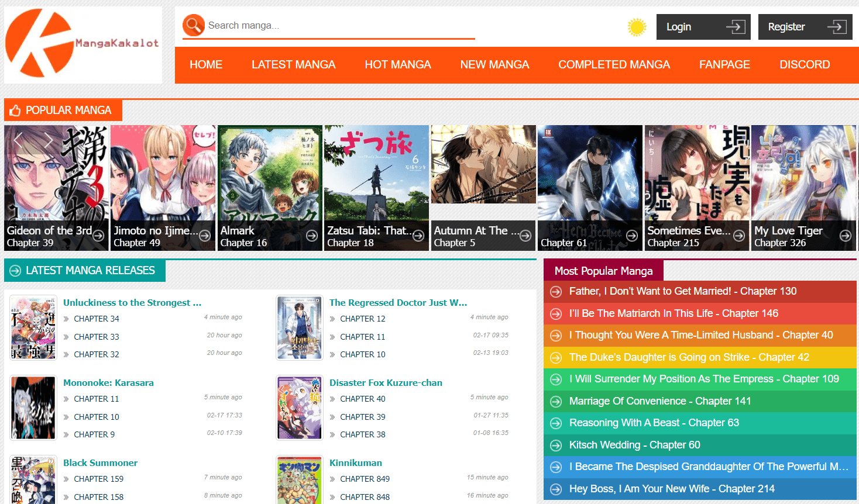Open Mononoke: Karasara title link
859x504 pixels.
pos(108,383)
